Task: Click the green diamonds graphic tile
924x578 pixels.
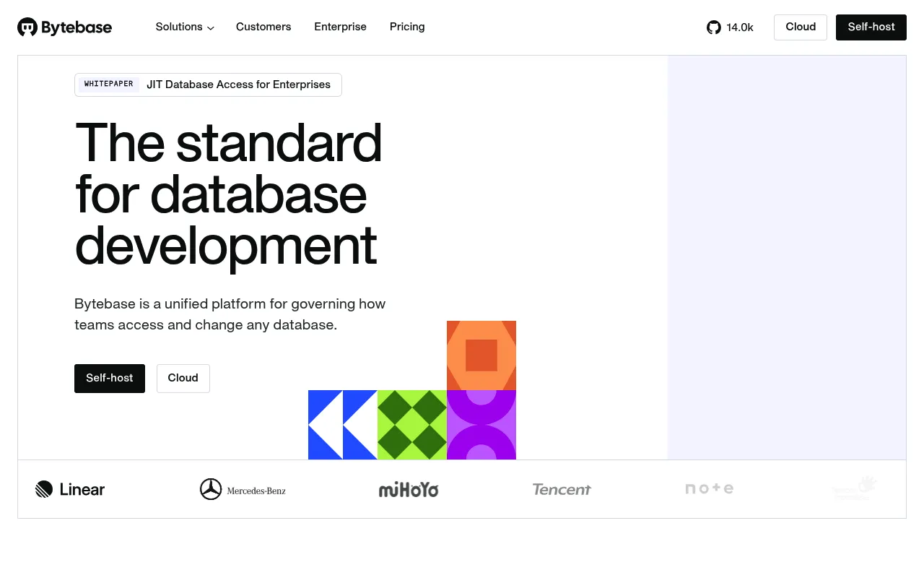Action: 412,425
